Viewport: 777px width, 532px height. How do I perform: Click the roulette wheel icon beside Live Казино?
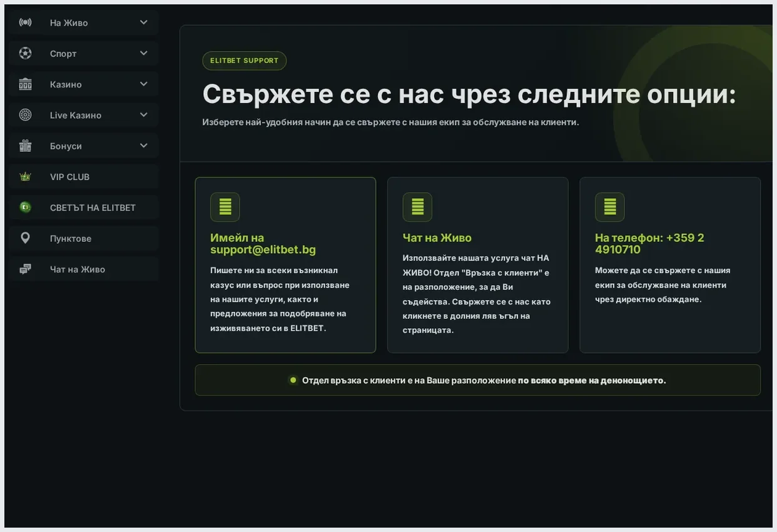tap(25, 114)
